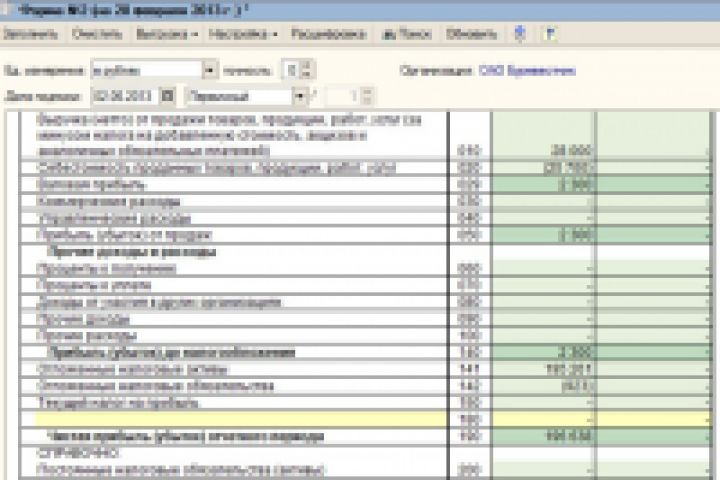
Task: Click the correction number spinner arrows
Action: click(366, 96)
